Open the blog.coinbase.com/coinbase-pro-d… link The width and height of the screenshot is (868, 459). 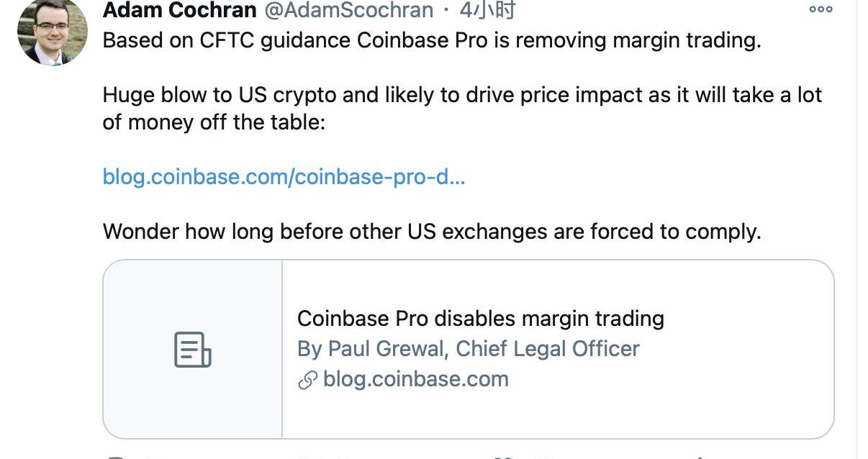coord(284,176)
